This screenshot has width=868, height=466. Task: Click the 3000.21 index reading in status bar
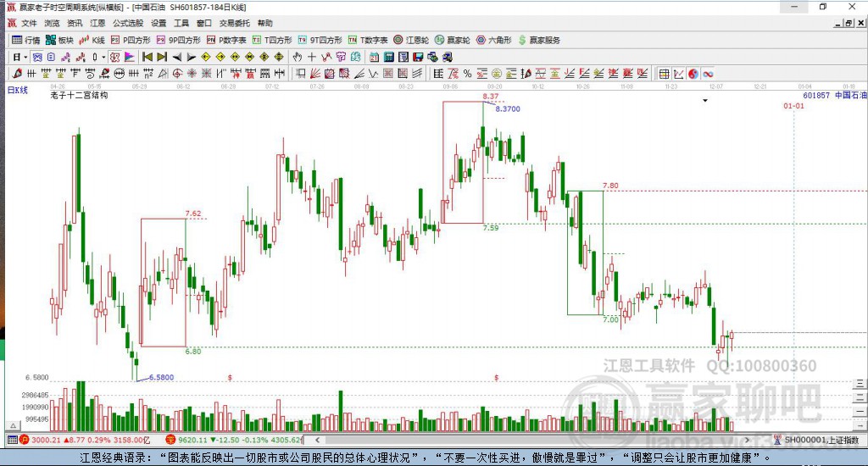(x=46, y=440)
